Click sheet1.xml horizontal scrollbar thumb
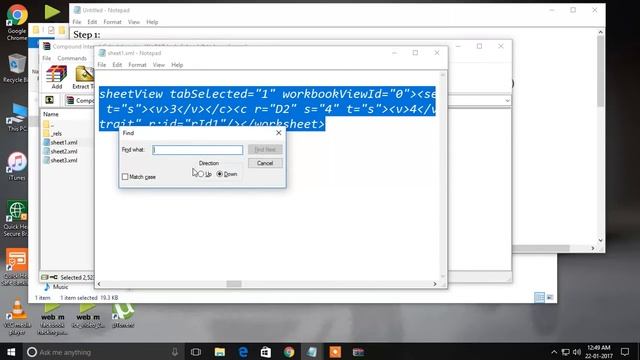The image size is (640, 360). 234,284
